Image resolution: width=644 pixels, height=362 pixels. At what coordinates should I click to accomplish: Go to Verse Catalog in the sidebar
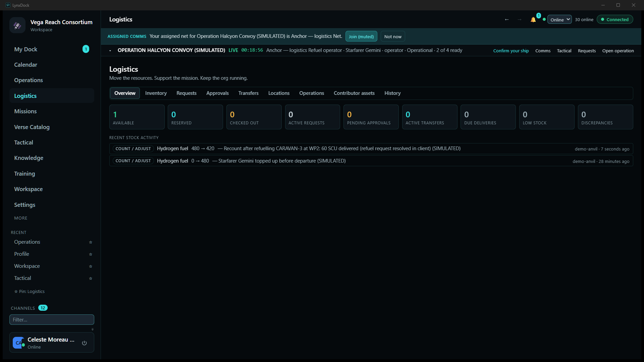coord(52,127)
